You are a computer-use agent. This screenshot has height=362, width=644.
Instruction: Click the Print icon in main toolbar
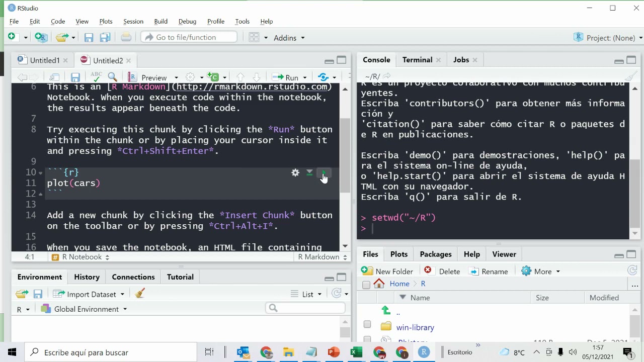click(x=126, y=37)
